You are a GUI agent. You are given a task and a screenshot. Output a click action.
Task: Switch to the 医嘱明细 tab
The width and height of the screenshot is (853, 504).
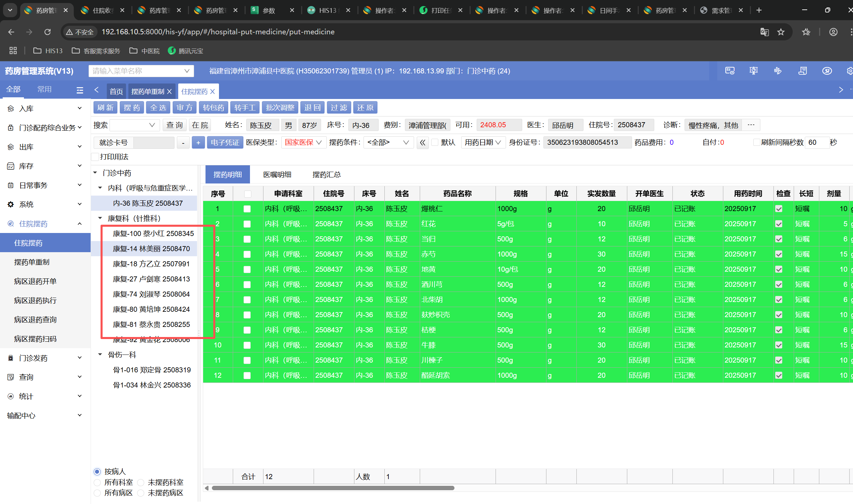pyautogui.click(x=277, y=175)
